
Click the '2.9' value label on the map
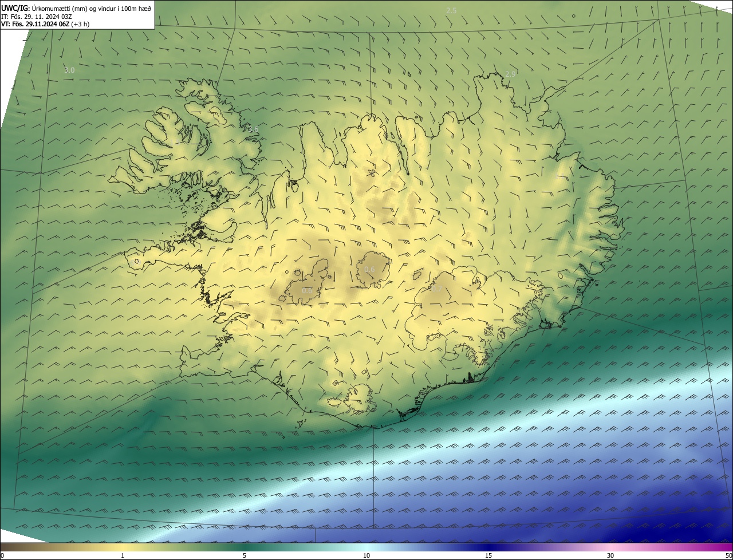click(510, 74)
